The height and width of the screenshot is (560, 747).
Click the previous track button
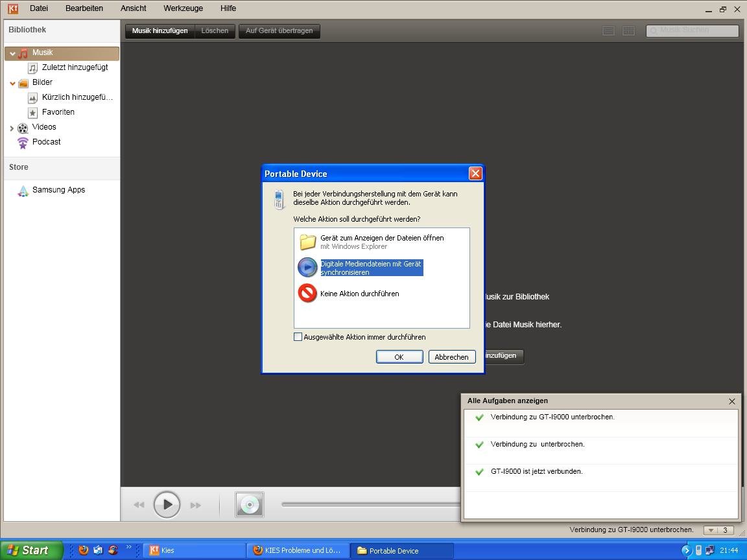click(x=139, y=505)
